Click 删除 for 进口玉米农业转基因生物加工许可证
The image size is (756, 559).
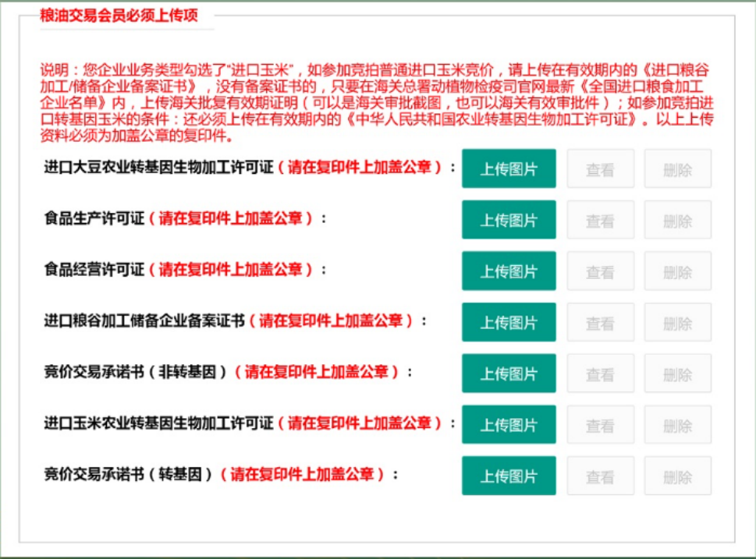click(x=677, y=425)
